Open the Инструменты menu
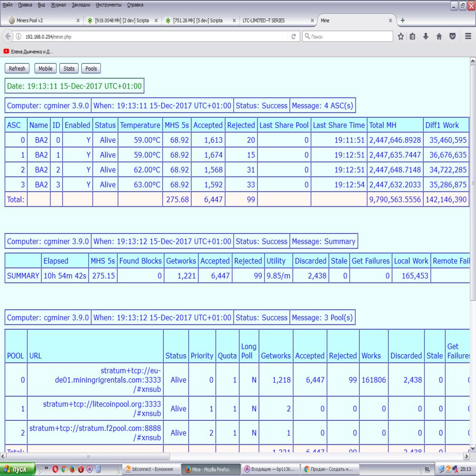Viewport: 476px width, 476px height. tap(108, 5)
